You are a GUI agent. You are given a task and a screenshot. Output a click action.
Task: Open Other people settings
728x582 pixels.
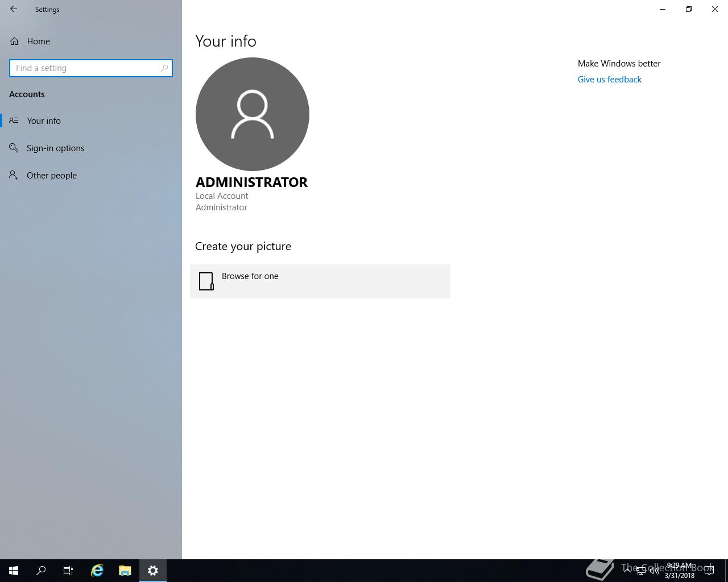pyautogui.click(x=91, y=176)
